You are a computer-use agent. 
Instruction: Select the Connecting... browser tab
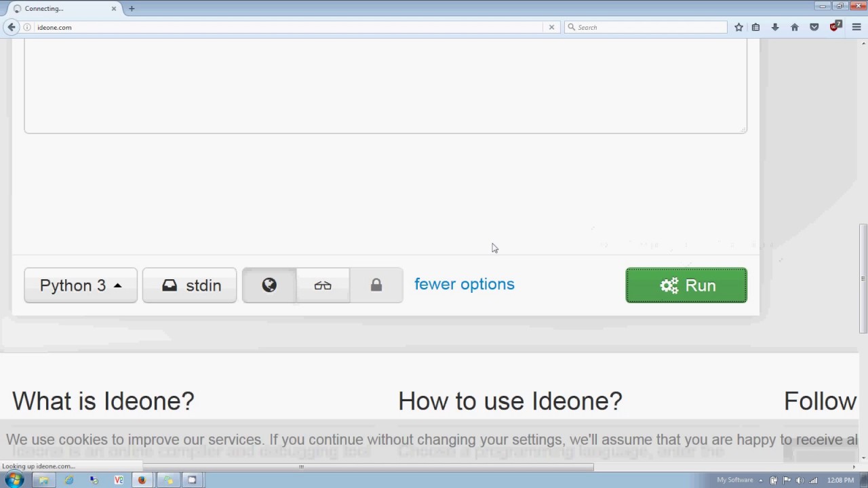point(61,9)
